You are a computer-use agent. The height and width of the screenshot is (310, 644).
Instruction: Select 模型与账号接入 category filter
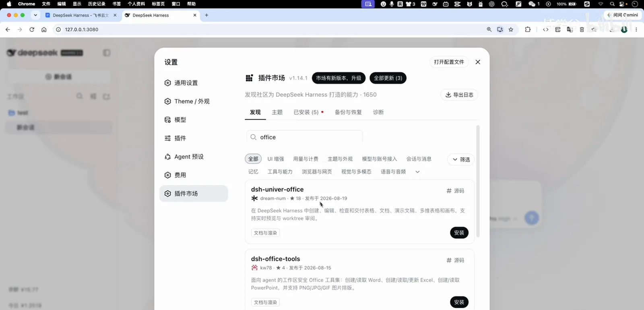(x=380, y=159)
